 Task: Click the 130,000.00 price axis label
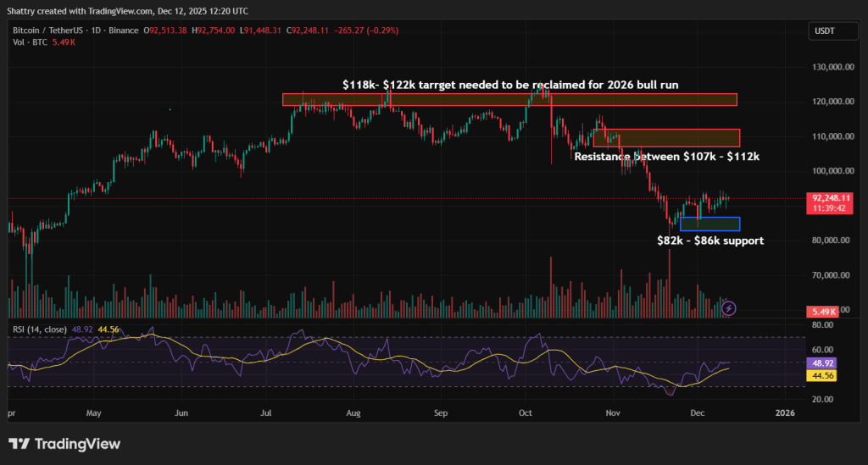[x=833, y=67]
